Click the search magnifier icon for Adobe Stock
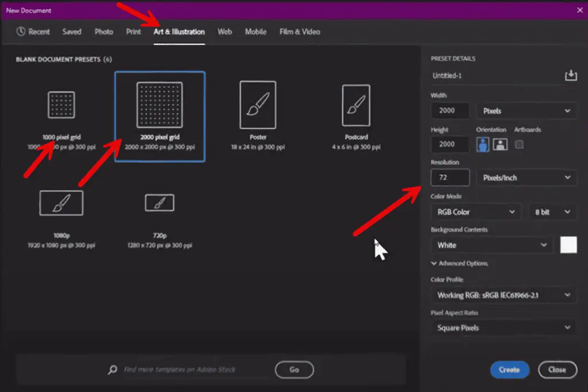Viewport: 588px width, 392px height. [113, 370]
